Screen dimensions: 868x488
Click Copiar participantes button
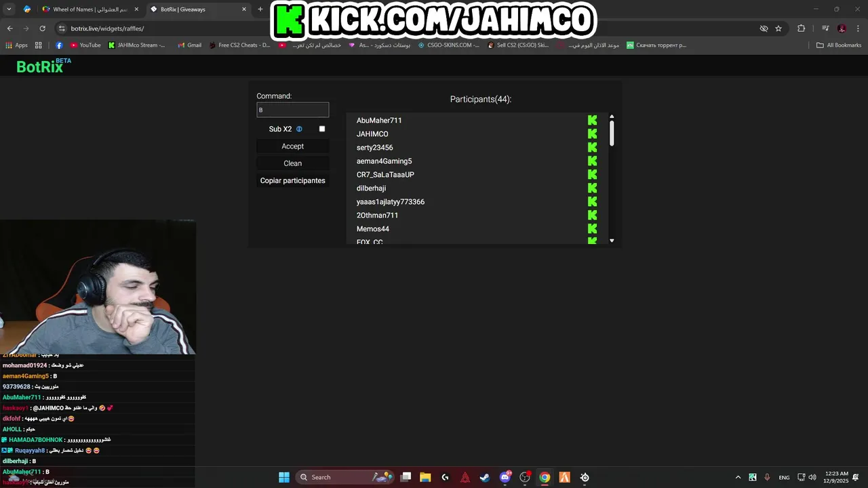point(293,180)
